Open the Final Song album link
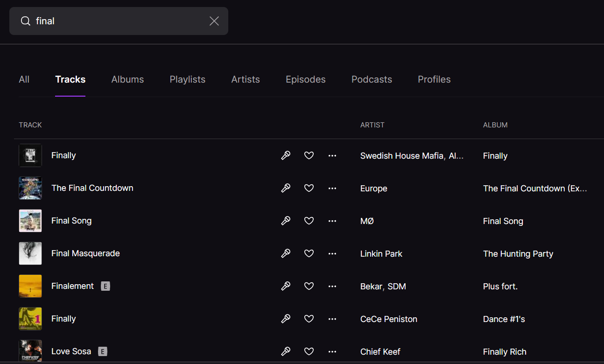Screen dimensions: 604x364 pos(503,221)
